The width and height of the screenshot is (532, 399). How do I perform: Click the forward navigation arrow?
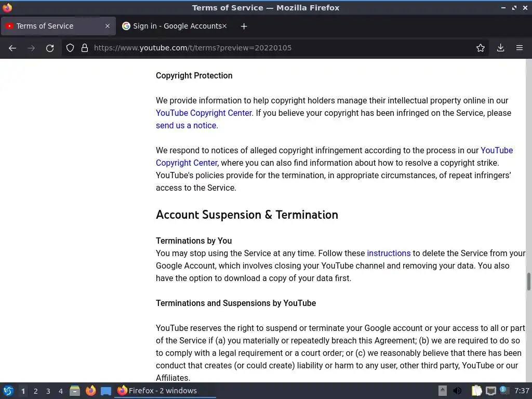pyautogui.click(x=31, y=48)
